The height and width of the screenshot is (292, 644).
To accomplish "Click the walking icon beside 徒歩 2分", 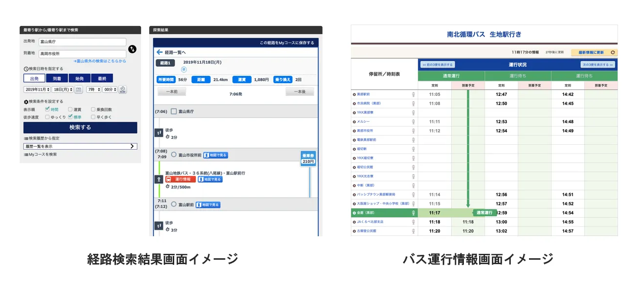I will point(158,133).
